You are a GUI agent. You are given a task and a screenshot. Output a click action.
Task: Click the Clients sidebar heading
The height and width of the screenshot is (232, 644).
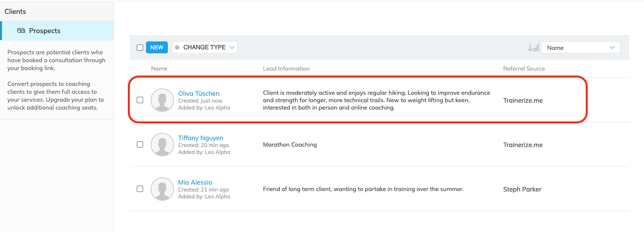(x=15, y=11)
